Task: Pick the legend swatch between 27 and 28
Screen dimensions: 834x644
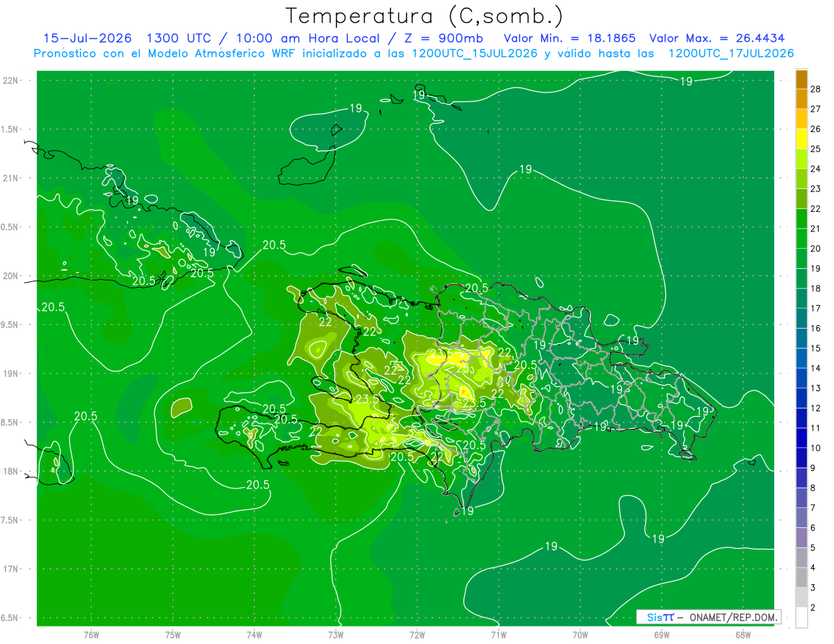Action: coord(802,99)
